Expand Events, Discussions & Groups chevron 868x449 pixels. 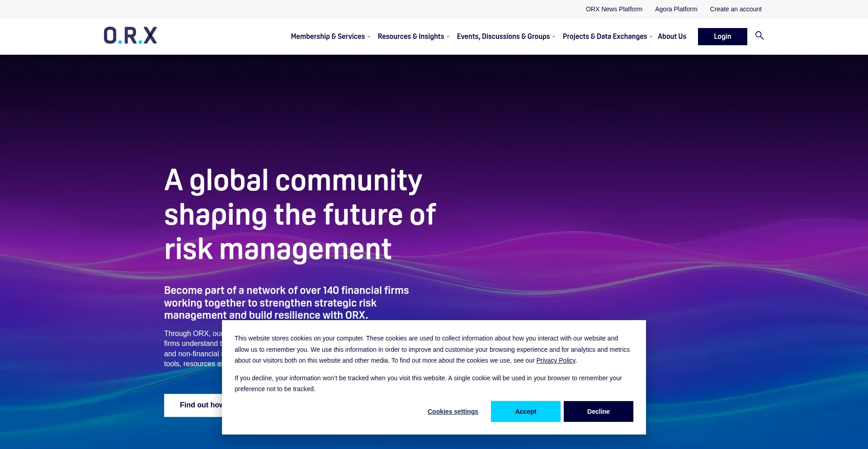click(554, 37)
